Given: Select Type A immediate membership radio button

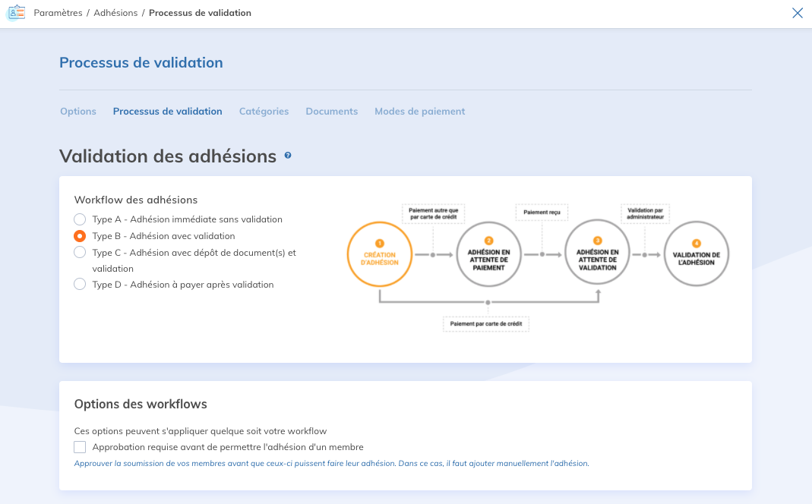Looking at the screenshot, I should pyautogui.click(x=80, y=219).
